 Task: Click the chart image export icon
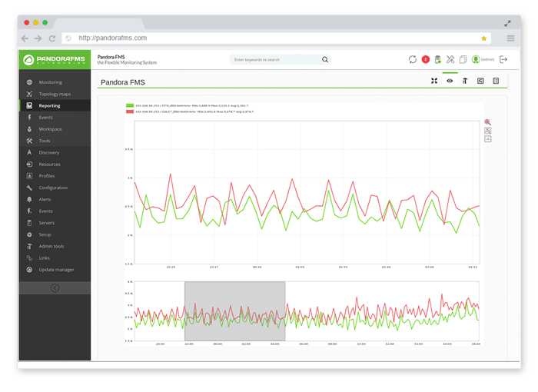[x=487, y=139]
